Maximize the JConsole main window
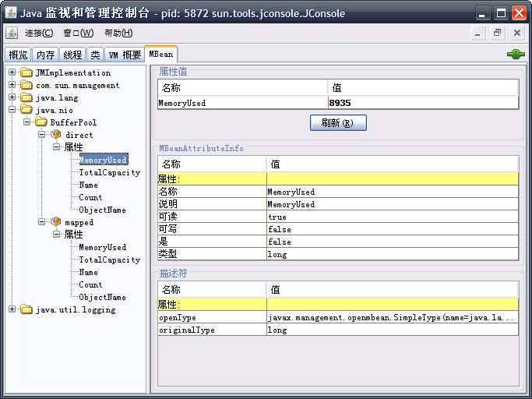The width and height of the screenshot is (532, 399). tap(501, 13)
